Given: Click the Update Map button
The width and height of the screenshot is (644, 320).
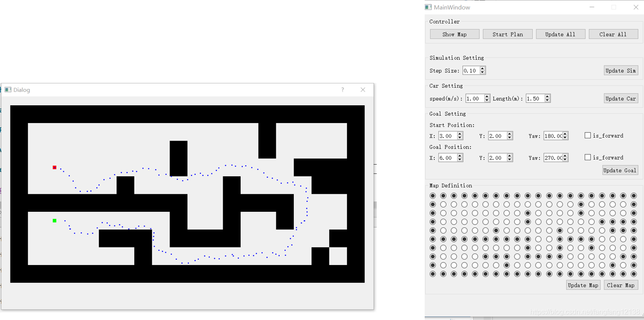Looking at the screenshot, I should pos(583,285).
